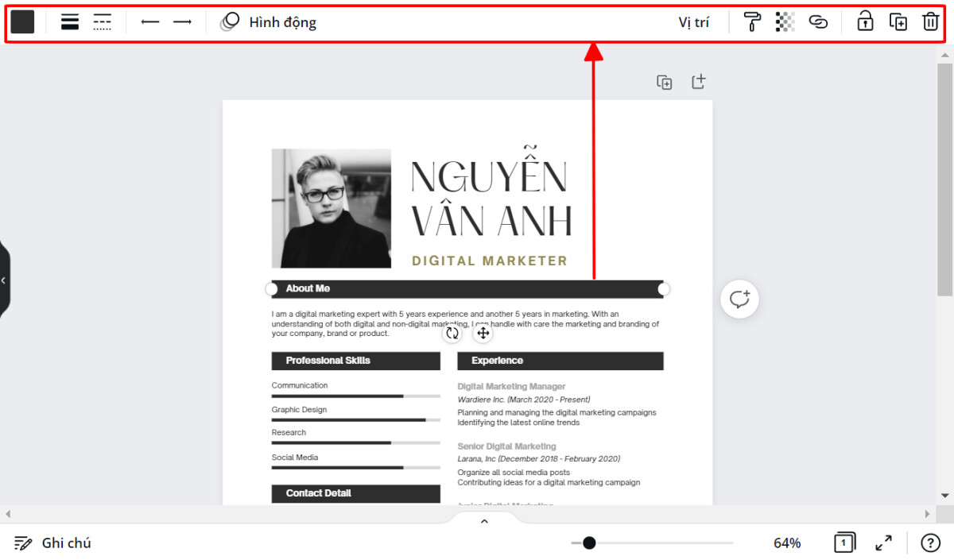This screenshot has width=954, height=560.
Task: Click the move handle below the line
Action: tap(483, 333)
